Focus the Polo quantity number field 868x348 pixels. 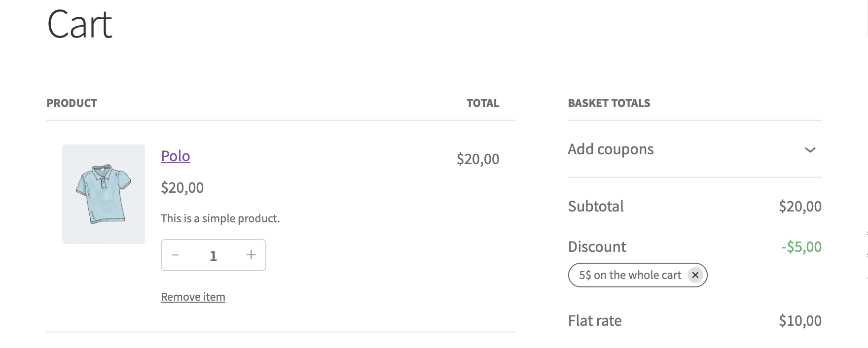[x=213, y=256]
